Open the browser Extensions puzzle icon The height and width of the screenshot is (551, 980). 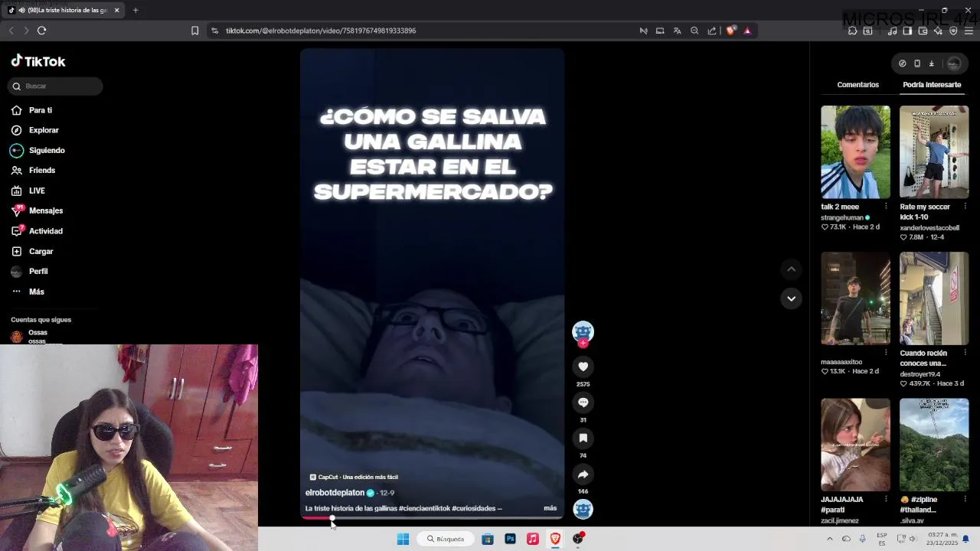tap(852, 31)
